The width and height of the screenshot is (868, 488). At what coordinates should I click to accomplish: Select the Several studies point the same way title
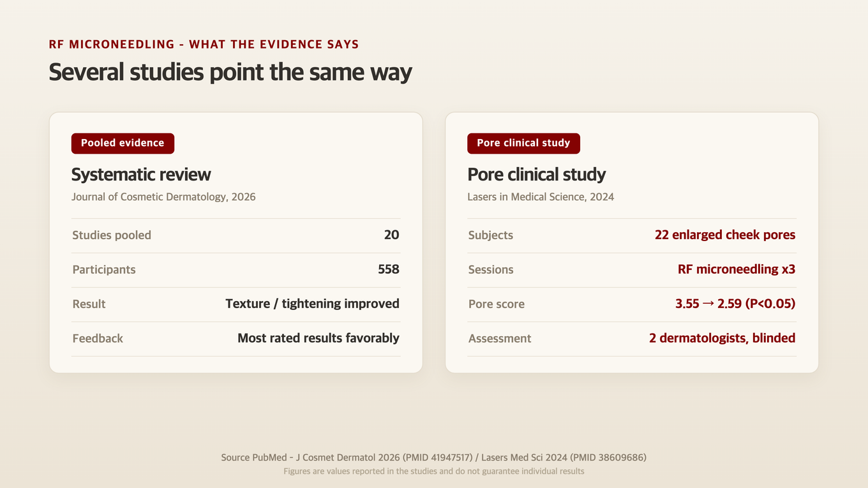[x=230, y=71]
